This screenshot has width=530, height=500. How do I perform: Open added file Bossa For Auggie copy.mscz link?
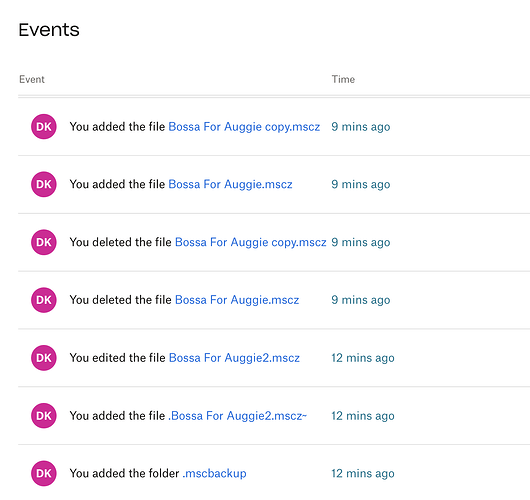coord(244,127)
